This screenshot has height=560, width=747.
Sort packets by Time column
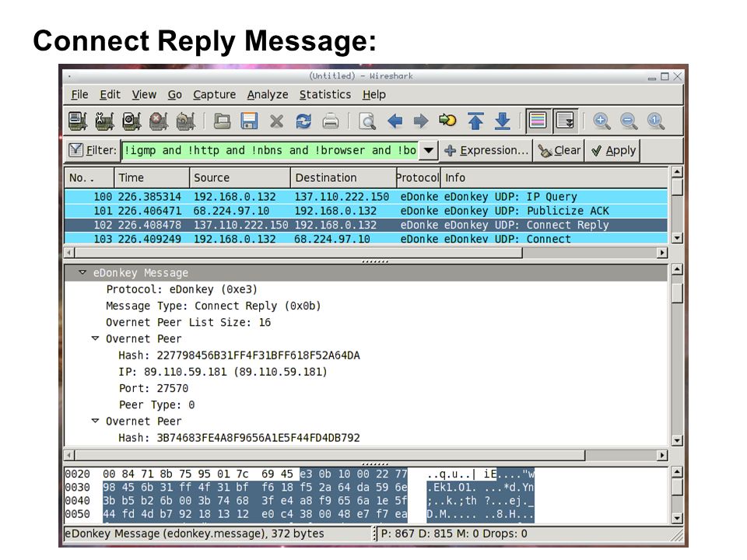click(x=152, y=178)
